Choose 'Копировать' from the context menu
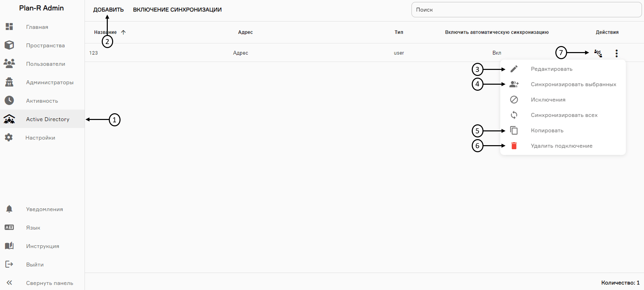The width and height of the screenshot is (644, 290). 547,130
